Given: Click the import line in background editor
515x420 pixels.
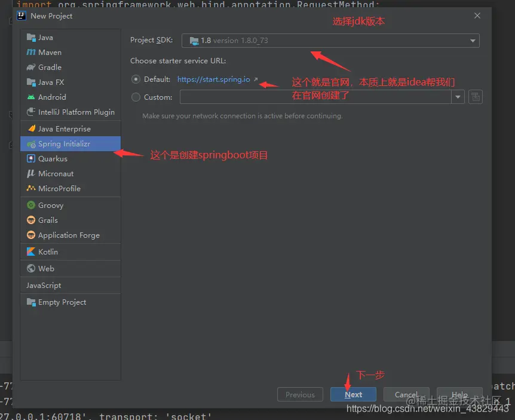Looking at the screenshot, I should pos(198,4).
